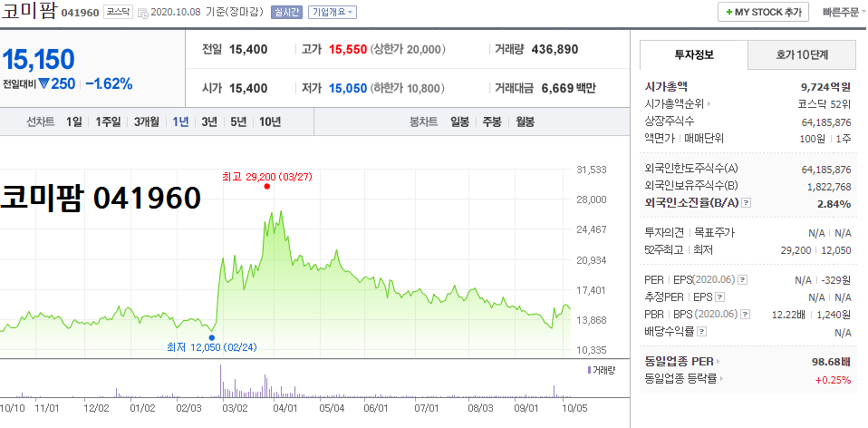Image resolution: width=868 pixels, height=428 pixels.
Task: Click the blue down-triangle beside 250
Action: pyautogui.click(x=44, y=83)
